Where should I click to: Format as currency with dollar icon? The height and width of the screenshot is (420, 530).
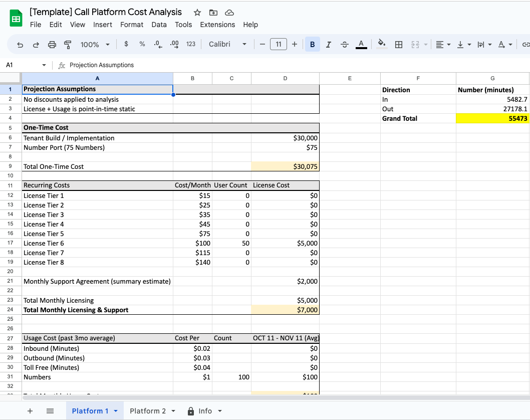pos(126,44)
